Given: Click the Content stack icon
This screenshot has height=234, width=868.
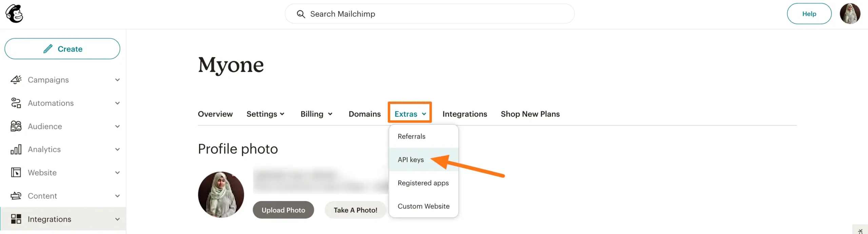Looking at the screenshot, I should 16,196.
